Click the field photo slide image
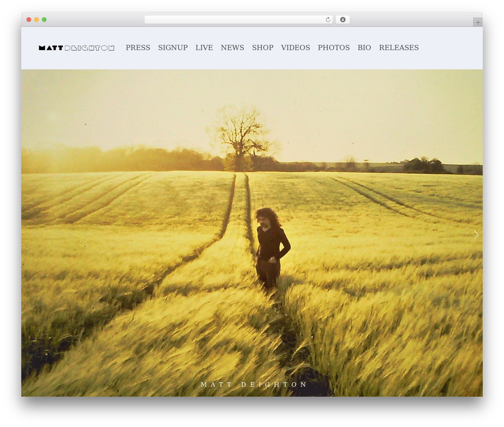Screen dimensions: 504x427 point(252,233)
